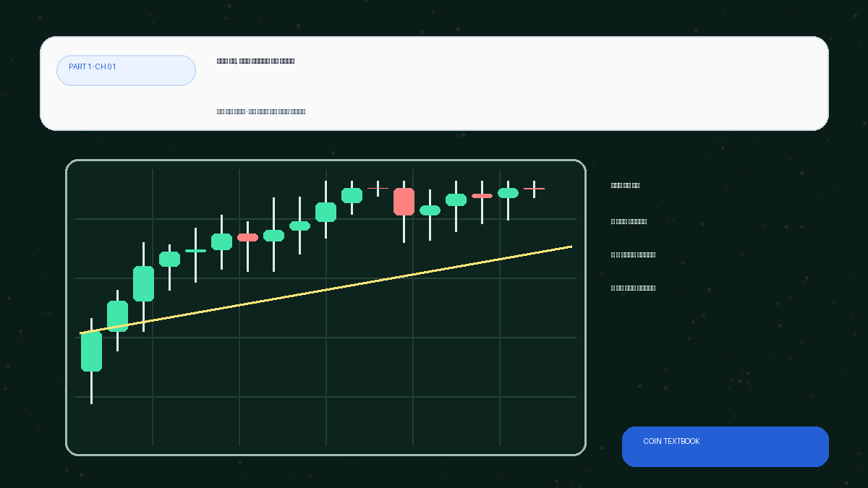Screen dimensions: 868x488
Task: Click the PART 1·CH 01 badge
Action: point(126,70)
